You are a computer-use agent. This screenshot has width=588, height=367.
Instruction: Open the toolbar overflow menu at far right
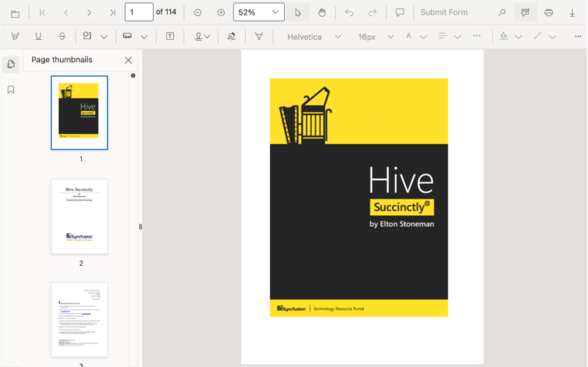(578, 37)
